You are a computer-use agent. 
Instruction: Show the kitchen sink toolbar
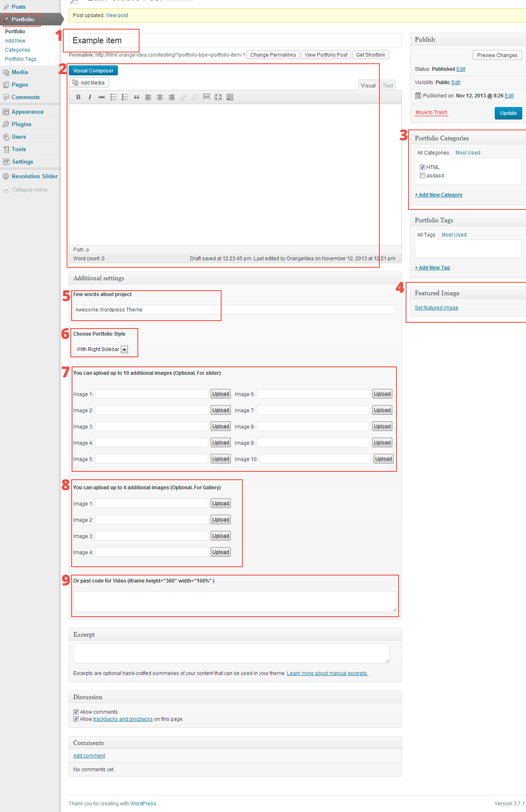230,97
